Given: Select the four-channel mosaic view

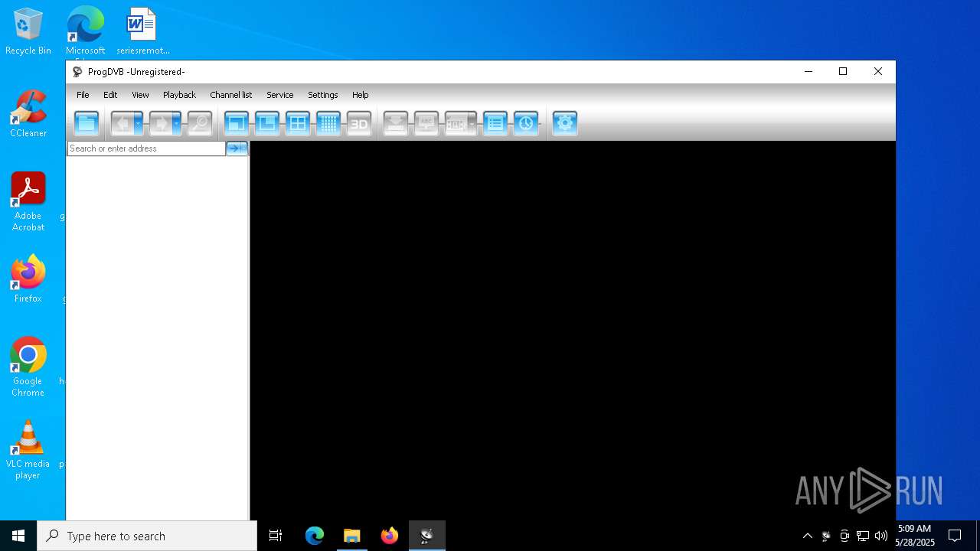Looking at the screenshot, I should pyautogui.click(x=298, y=123).
